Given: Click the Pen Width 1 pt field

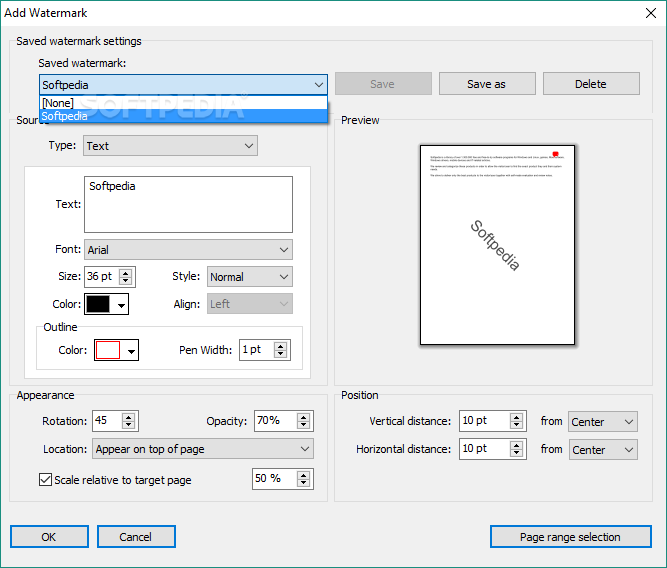Looking at the screenshot, I should click(x=257, y=350).
